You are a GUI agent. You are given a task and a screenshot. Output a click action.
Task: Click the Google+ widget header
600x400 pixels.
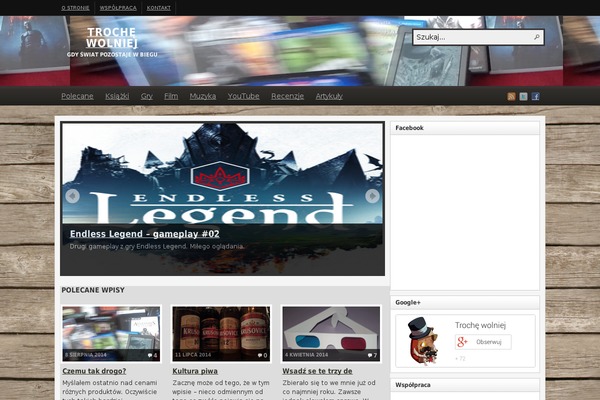(465, 302)
